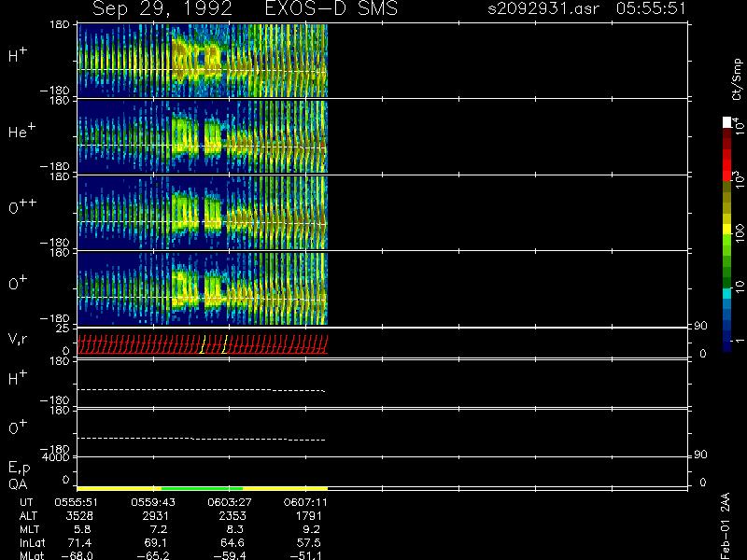Viewport: 747px width, 560px height.
Task: Click the "InLat" row header
Action: pyautogui.click(x=33, y=542)
